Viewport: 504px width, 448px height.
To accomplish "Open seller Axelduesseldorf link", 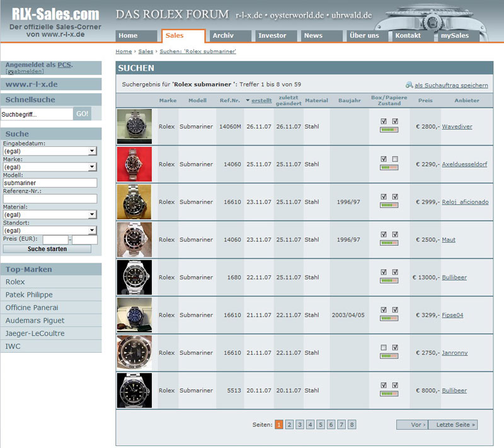I will point(464,164).
